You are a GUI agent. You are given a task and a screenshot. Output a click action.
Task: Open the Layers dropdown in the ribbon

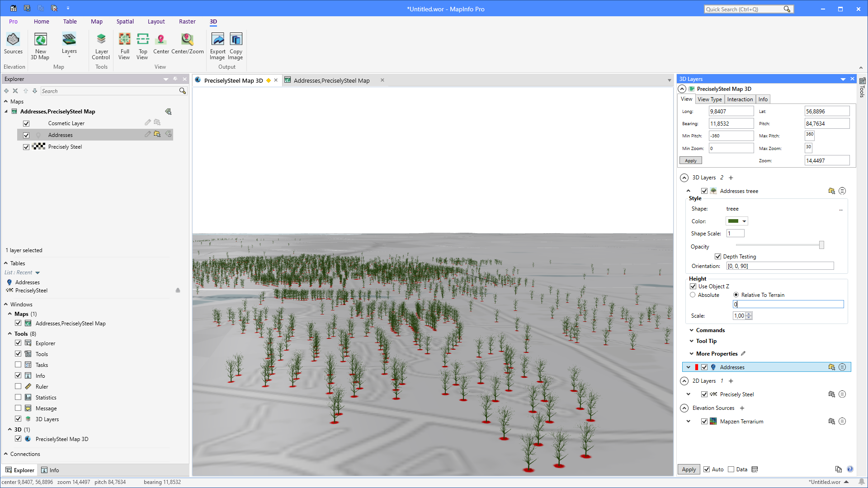pos(69,45)
